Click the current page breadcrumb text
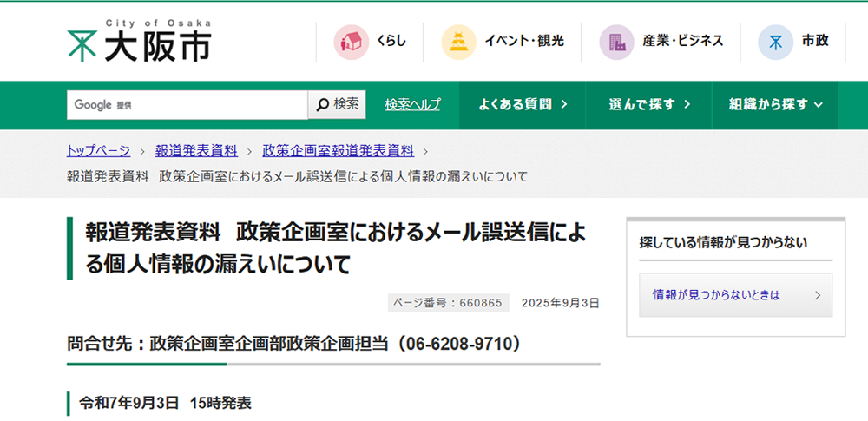The height and width of the screenshot is (421, 868). (x=297, y=176)
